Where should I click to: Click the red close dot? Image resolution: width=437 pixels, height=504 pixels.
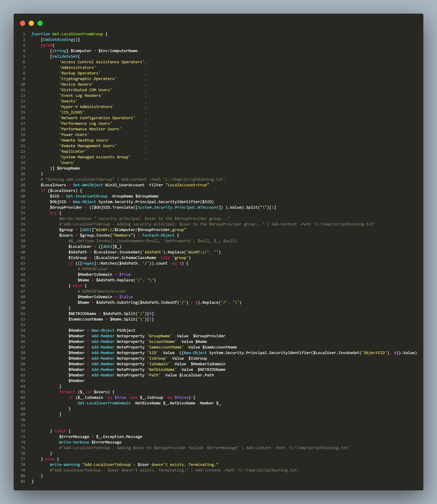pos(22,23)
